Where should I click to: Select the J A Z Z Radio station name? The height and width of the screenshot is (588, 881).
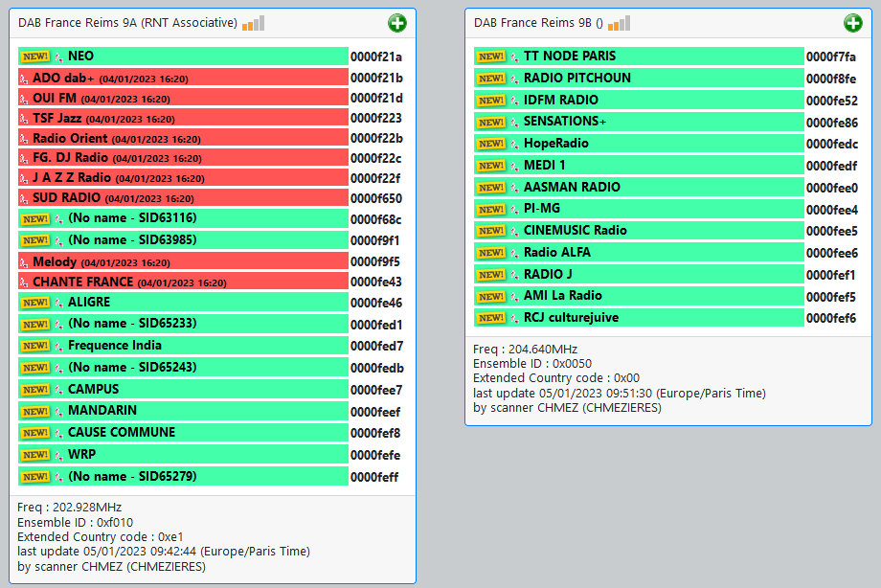[72, 177]
